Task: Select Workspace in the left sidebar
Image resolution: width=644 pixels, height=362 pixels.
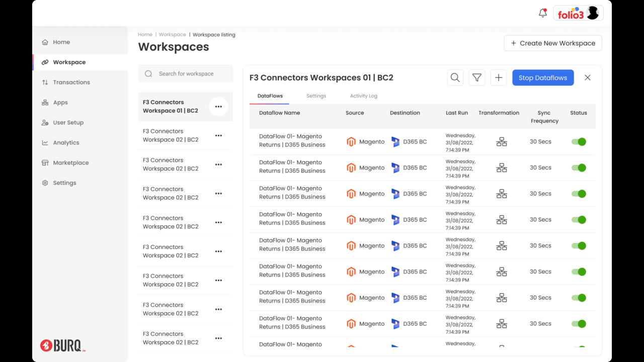Action: coord(80,62)
